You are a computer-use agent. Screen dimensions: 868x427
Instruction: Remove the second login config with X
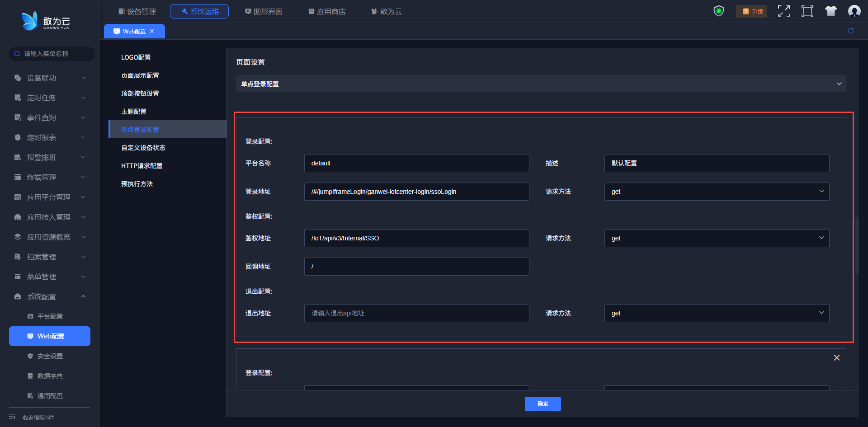pyautogui.click(x=837, y=357)
